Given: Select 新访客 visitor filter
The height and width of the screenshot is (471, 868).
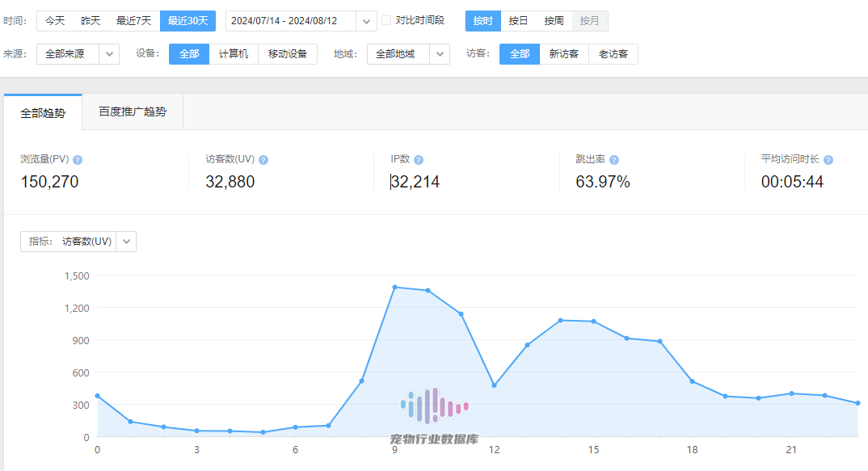Looking at the screenshot, I should tap(563, 54).
